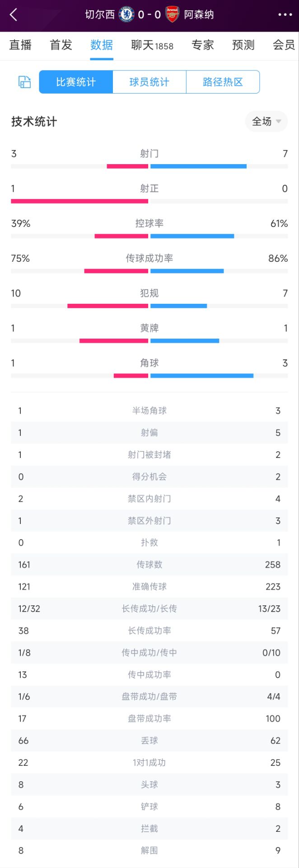
Task: Switch to the 球员统计 segment
Action: point(149,82)
